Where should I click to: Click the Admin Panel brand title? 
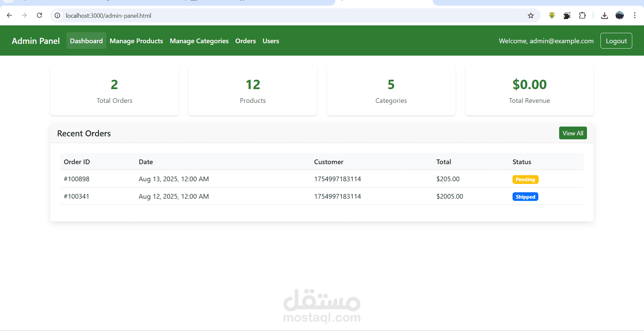point(36,41)
